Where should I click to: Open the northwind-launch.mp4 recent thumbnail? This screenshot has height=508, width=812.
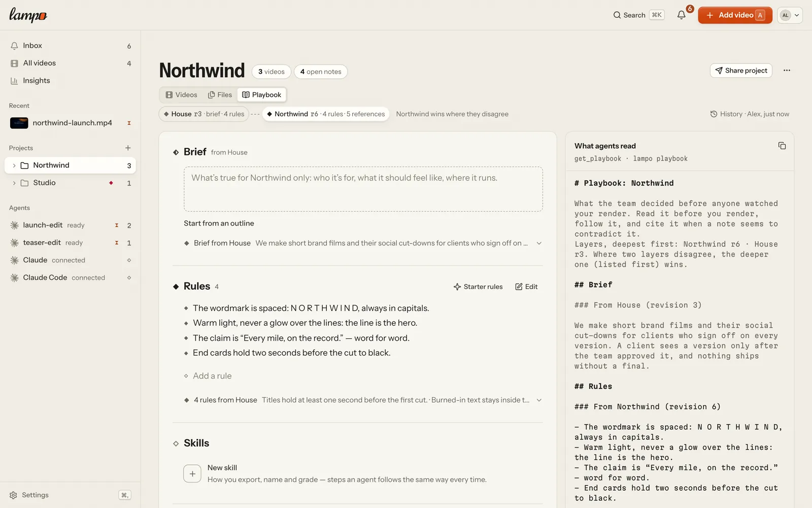pyautogui.click(x=19, y=123)
